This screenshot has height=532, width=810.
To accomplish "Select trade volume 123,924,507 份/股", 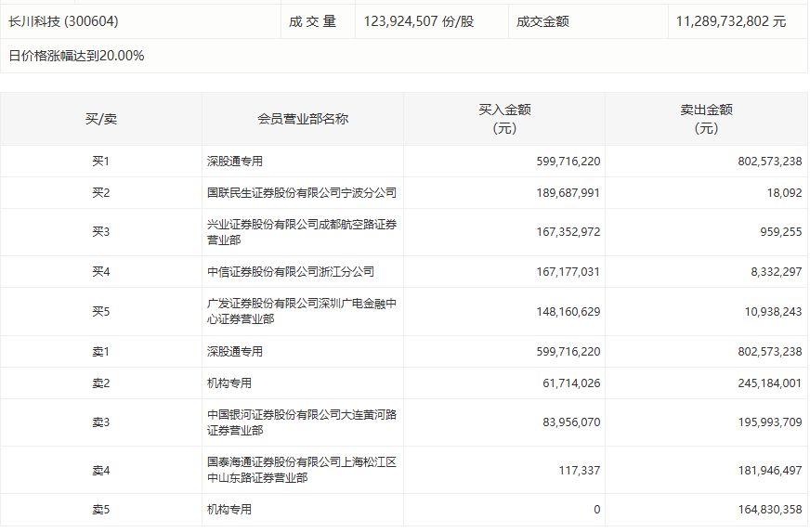I will (x=419, y=21).
